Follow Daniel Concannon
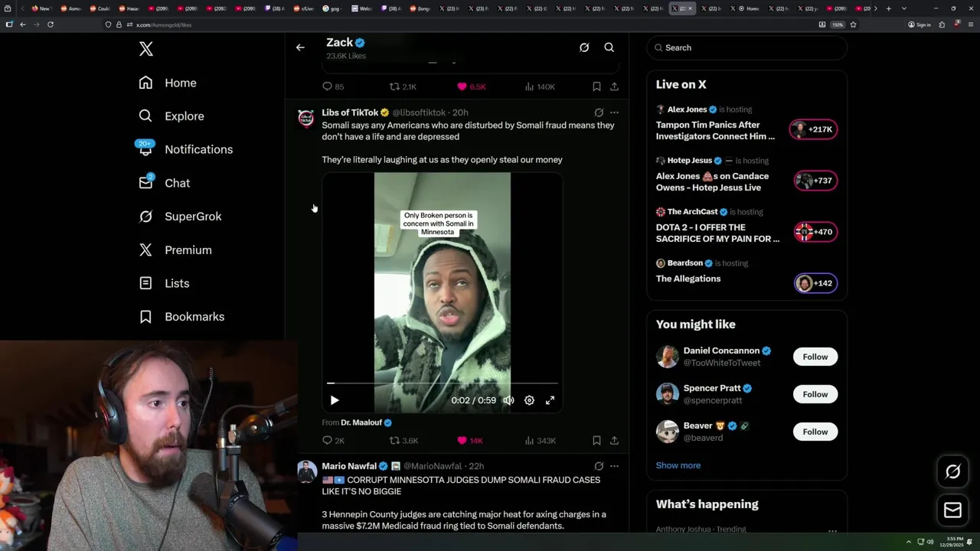980x551 pixels. [815, 357]
